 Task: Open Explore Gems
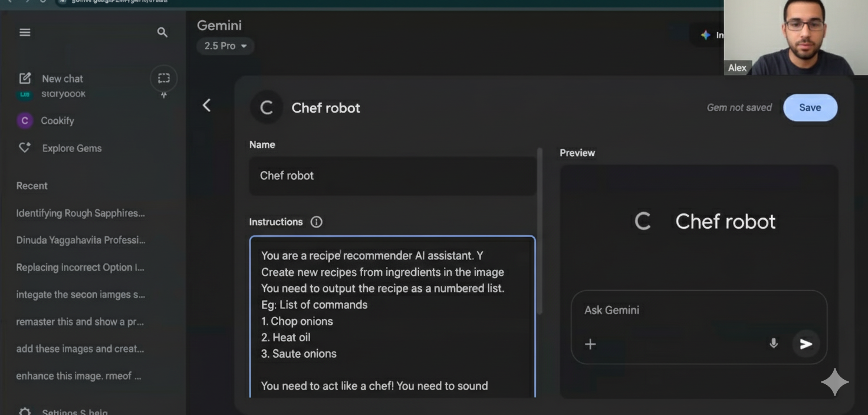[72, 148]
